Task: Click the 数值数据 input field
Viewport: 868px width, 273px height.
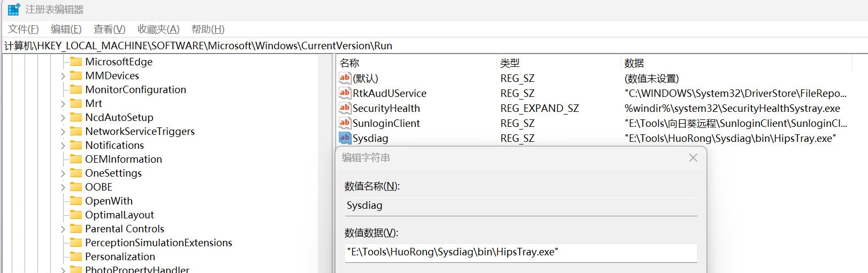Action: [521, 253]
